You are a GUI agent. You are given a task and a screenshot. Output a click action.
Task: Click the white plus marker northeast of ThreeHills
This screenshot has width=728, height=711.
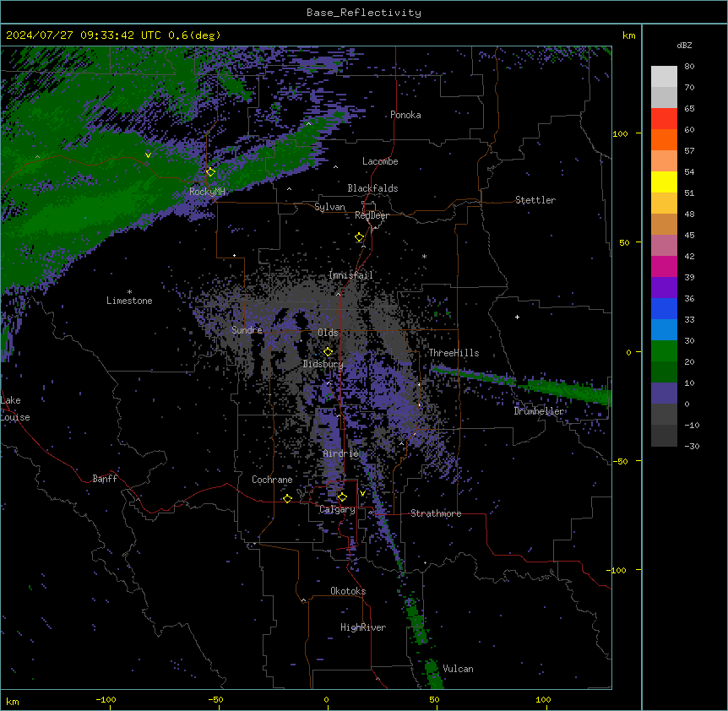(x=517, y=317)
